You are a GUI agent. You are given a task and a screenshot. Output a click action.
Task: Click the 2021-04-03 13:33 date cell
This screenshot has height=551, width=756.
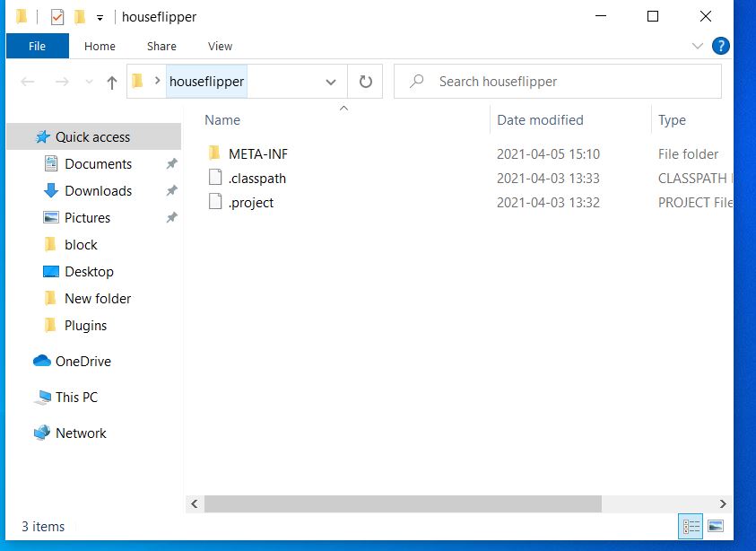click(x=548, y=179)
